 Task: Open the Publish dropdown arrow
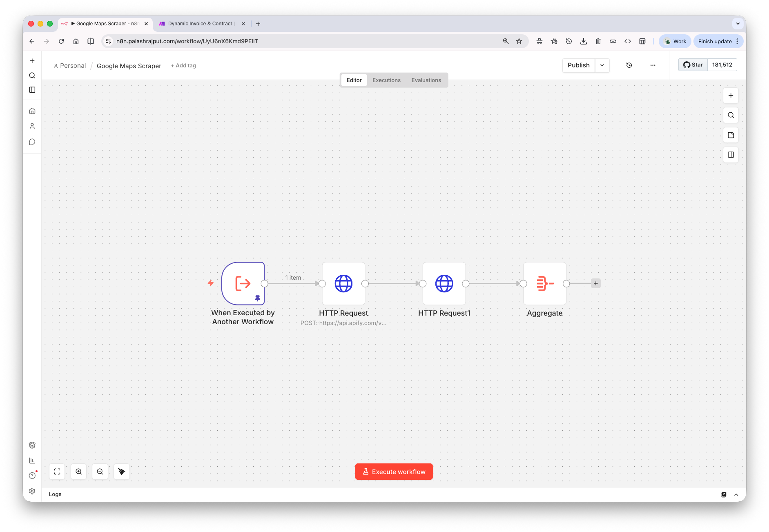point(602,65)
